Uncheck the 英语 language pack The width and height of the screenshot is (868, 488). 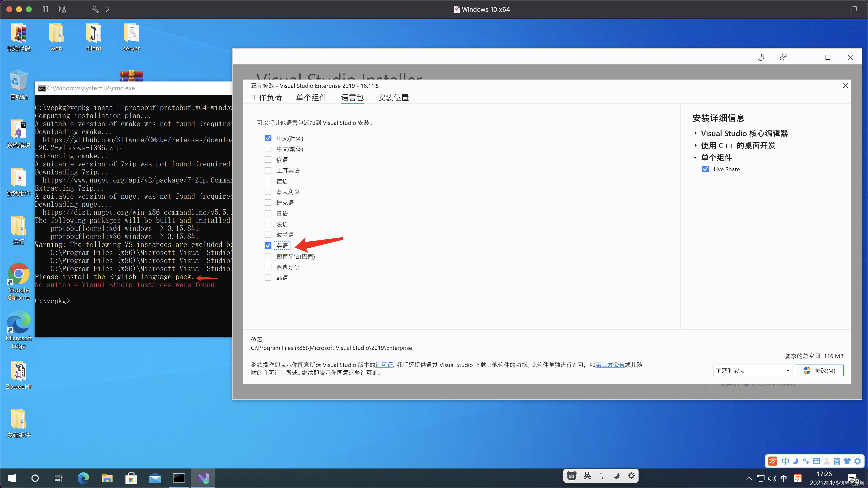coord(268,245)
